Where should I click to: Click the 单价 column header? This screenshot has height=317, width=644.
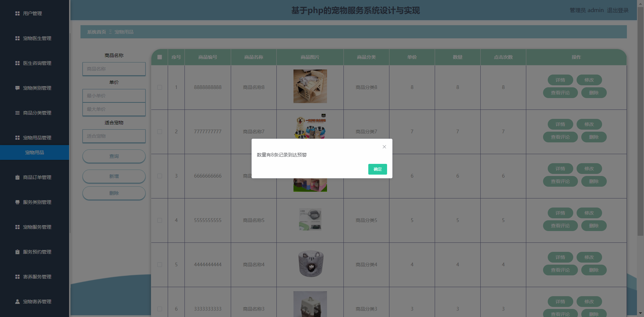pos(412,57)
